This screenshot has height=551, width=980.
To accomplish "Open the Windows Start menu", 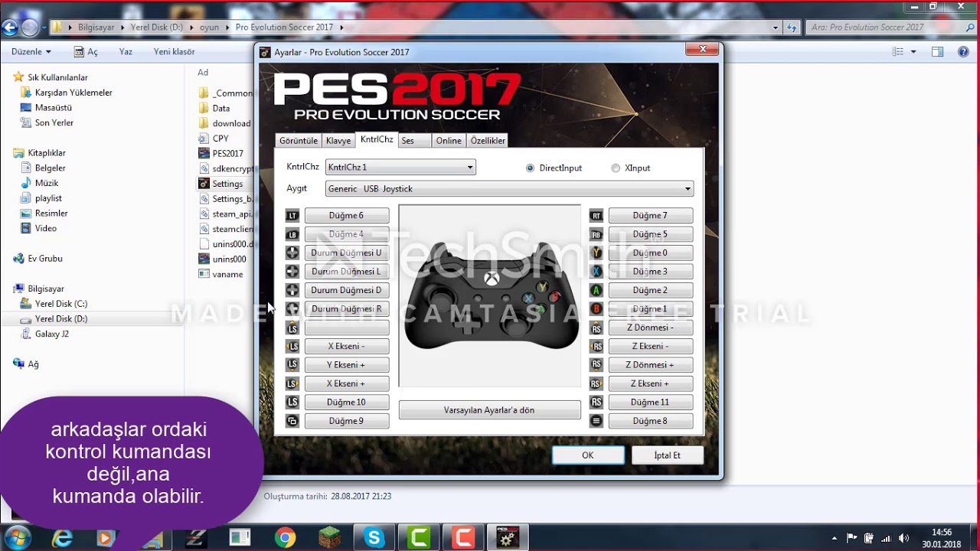I will [x=17, y=537].
